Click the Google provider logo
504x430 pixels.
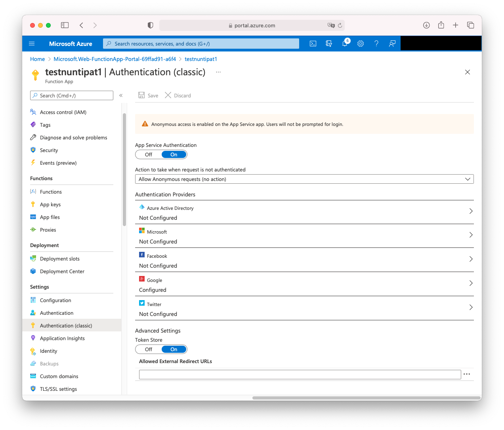coord(142,279)
